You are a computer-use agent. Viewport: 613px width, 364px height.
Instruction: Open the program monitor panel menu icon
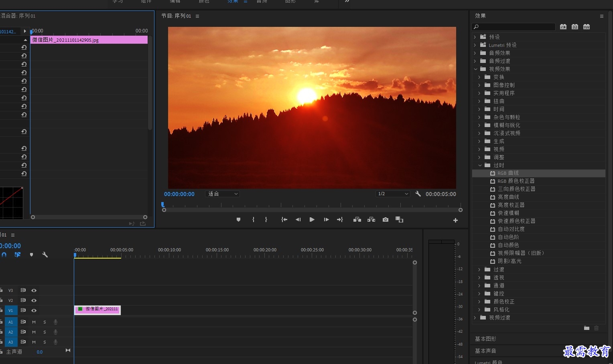click(x=197, y=16)
